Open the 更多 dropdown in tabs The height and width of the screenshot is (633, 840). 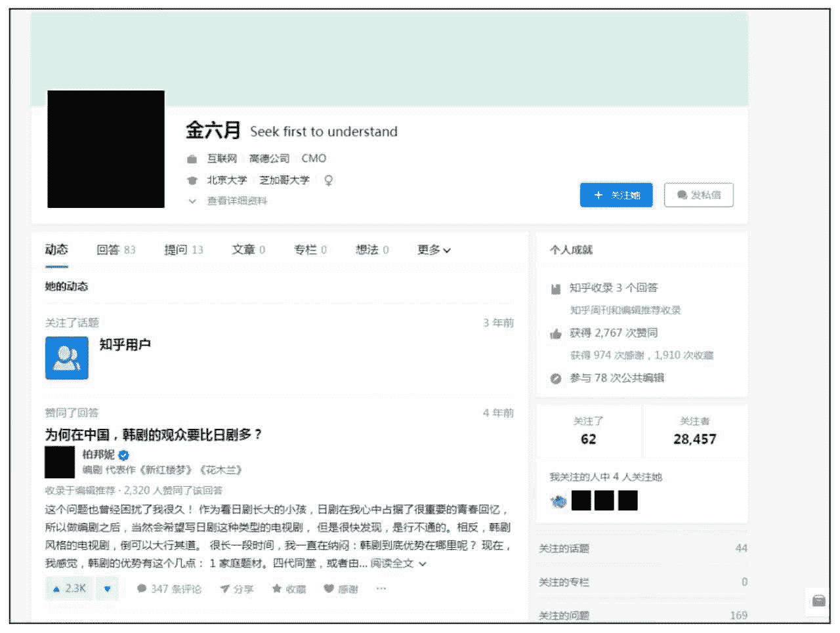coord(434,250)
